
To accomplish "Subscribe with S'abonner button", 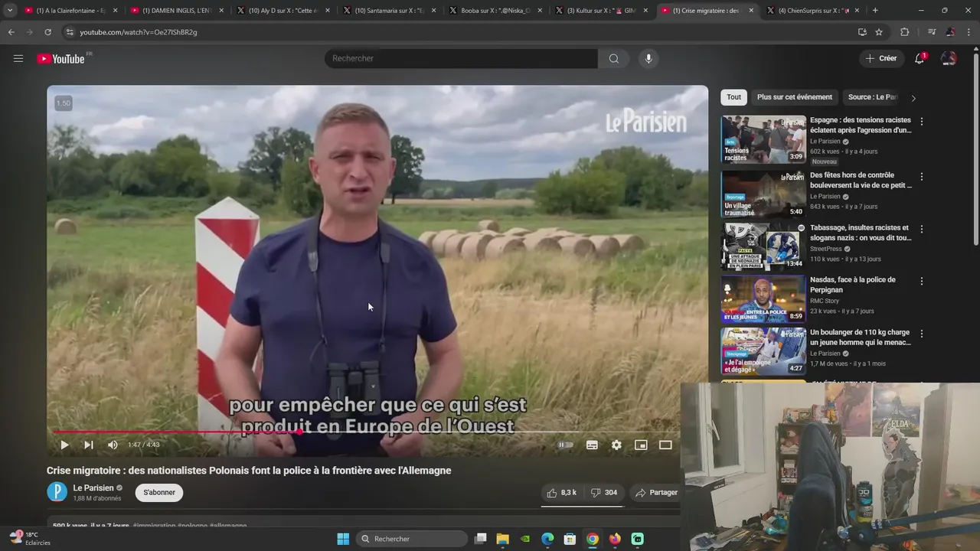I will (x=159, y=493).
